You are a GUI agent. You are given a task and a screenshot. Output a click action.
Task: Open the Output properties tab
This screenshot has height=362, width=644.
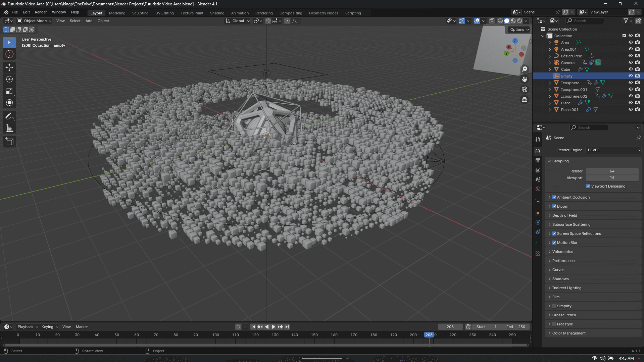538,161
